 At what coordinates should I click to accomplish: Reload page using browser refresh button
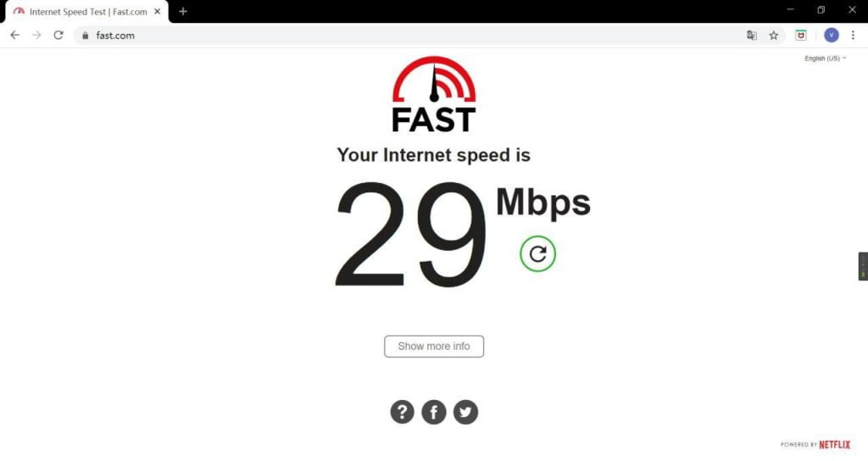pos(58,36)
